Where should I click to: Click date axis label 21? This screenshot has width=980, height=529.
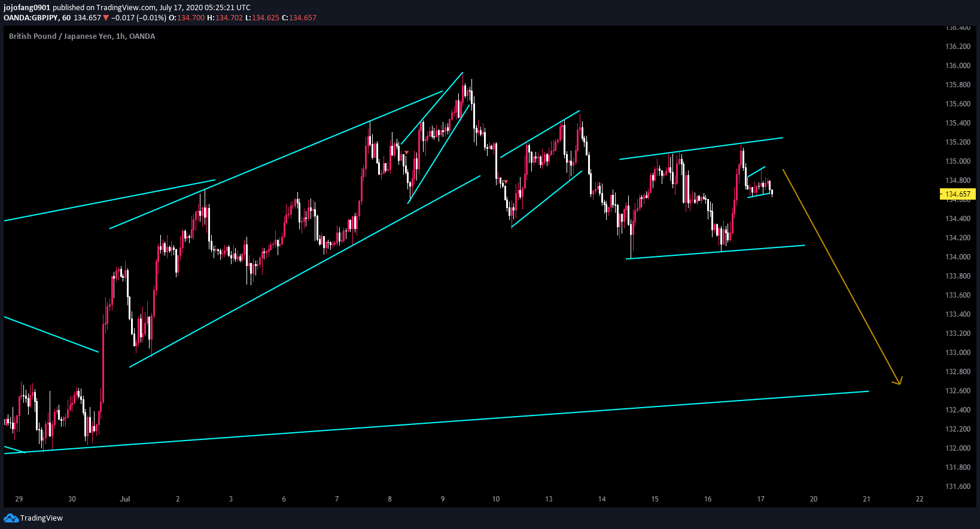[x=866, y=499]
